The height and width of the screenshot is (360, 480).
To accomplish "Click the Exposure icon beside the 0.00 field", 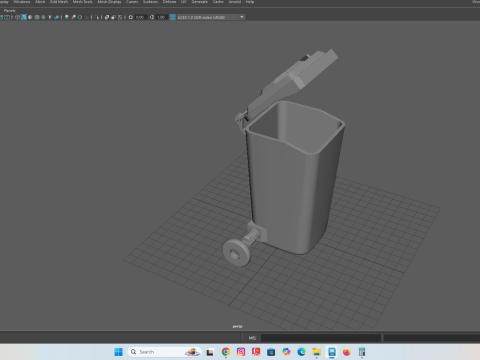I will tap(131, 17).
